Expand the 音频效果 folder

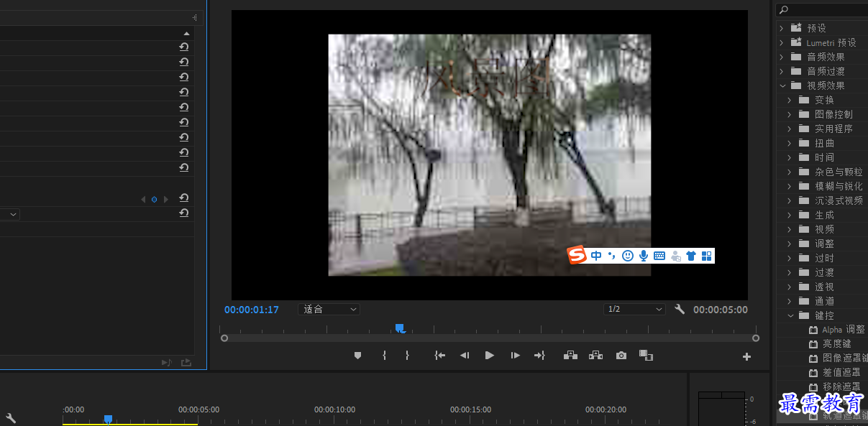click(x=782, y=57)
